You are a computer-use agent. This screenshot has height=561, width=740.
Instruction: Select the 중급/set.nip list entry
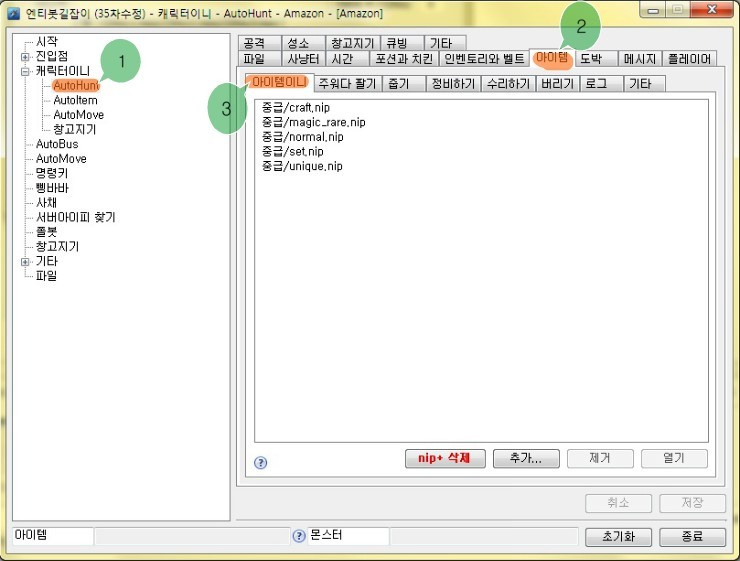click(x=293, y=151)
